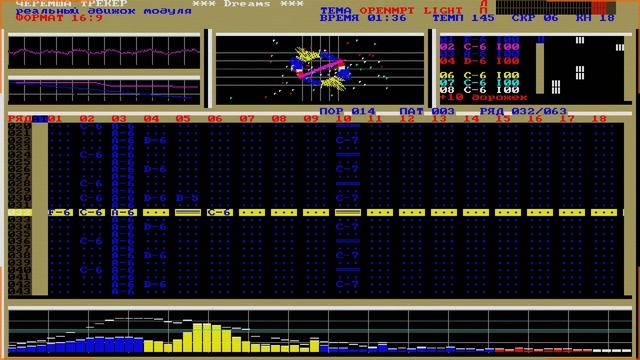Click the C-7 note on row 042
The width and height of the screenshot is (640, 360).
click(x=347, y=284)
